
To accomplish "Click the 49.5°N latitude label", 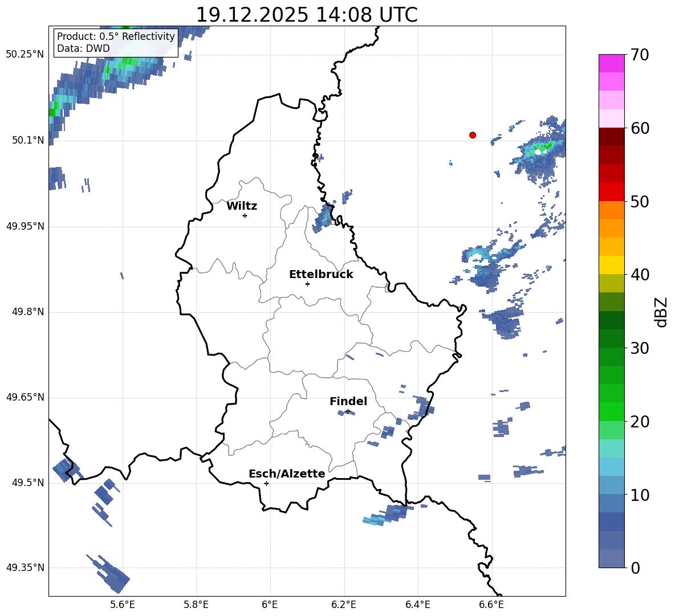I will pos(28,483).
